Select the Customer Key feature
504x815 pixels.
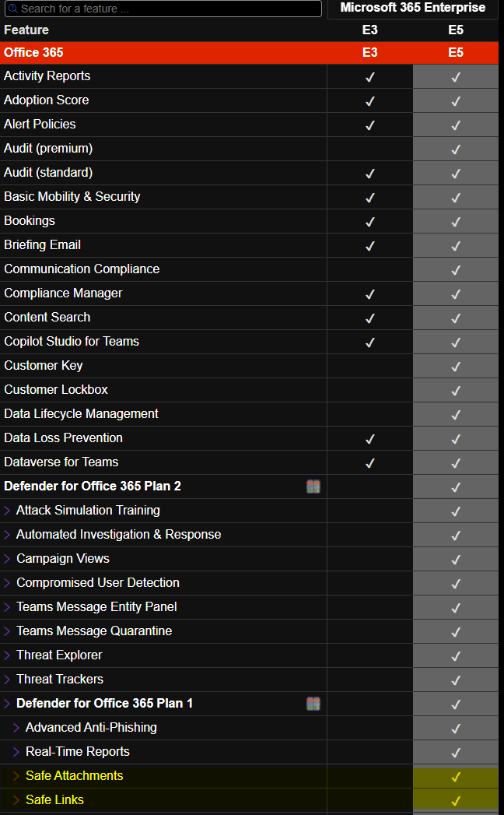[44, 365]
